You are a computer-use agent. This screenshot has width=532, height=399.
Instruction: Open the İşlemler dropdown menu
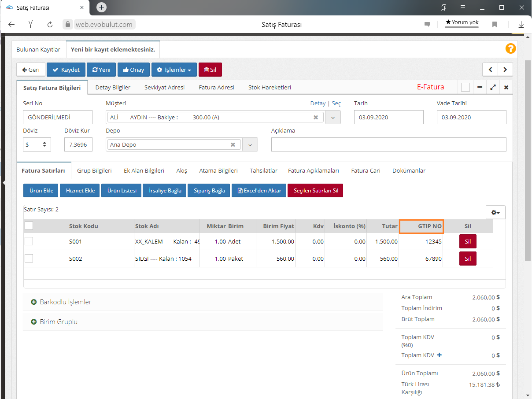[174, 70]
